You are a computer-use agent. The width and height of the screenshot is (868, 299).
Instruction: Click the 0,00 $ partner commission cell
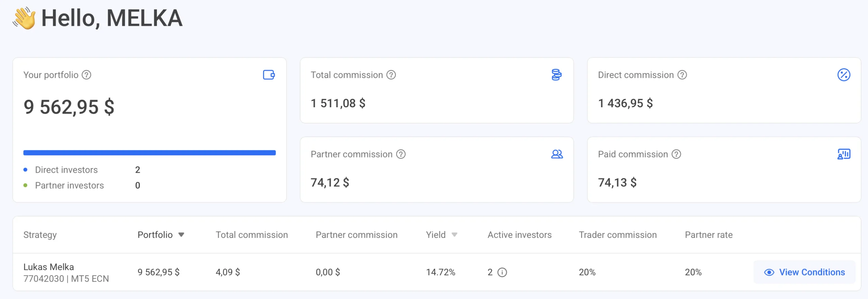point(328,272)
